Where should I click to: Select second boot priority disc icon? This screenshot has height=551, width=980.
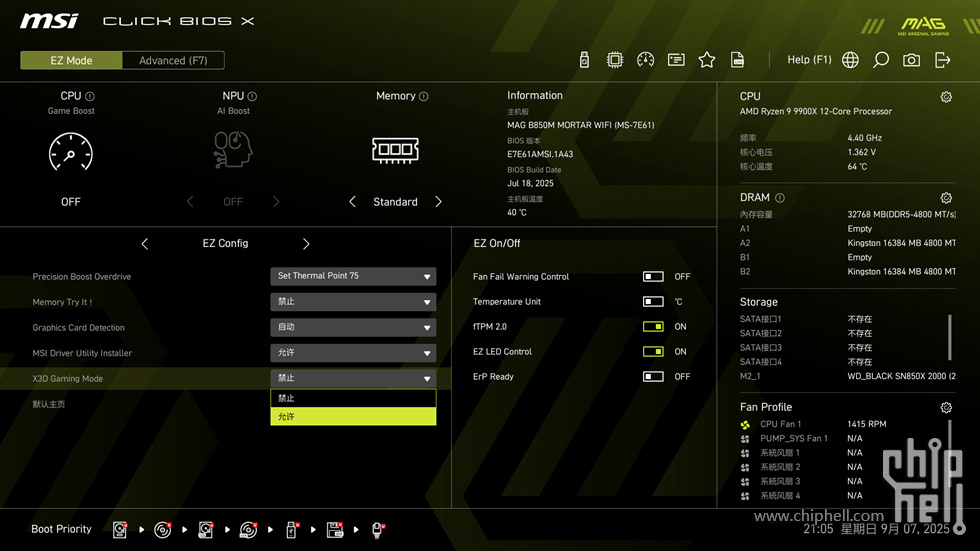(163, 530)
